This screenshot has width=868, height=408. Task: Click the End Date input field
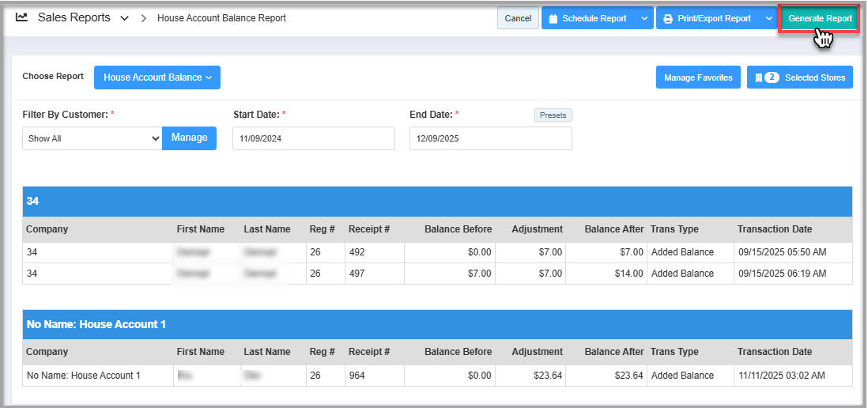(490, 138)
